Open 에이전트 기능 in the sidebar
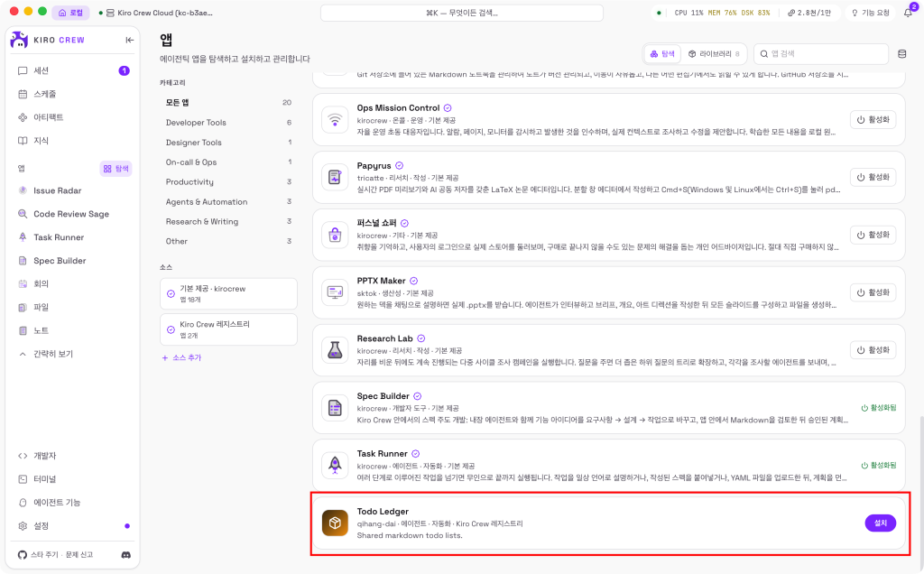The height and width of the screenshot is (574, 924). (x=72, y=502)
